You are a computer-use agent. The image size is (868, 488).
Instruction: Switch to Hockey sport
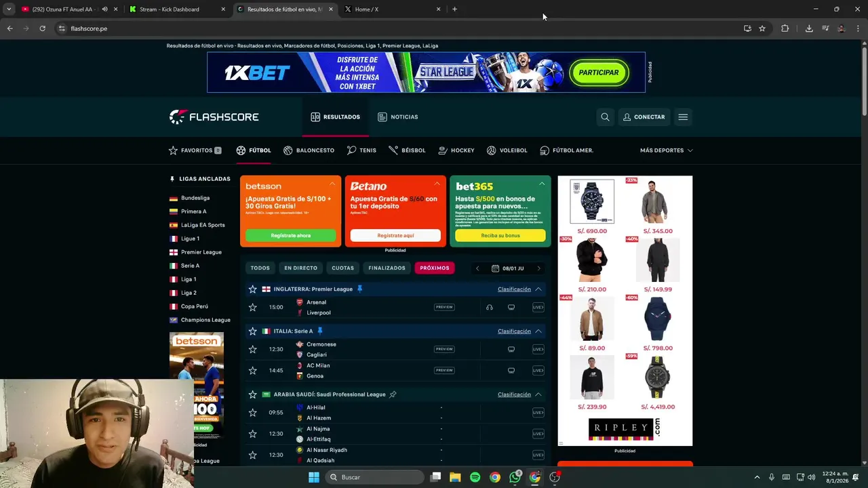click(456, 150)
